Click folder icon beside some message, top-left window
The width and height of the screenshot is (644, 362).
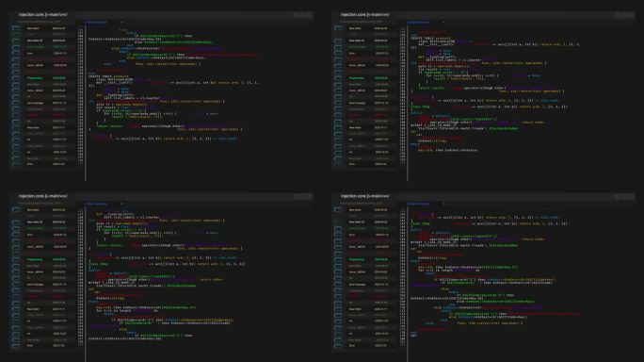pos(16,103)
